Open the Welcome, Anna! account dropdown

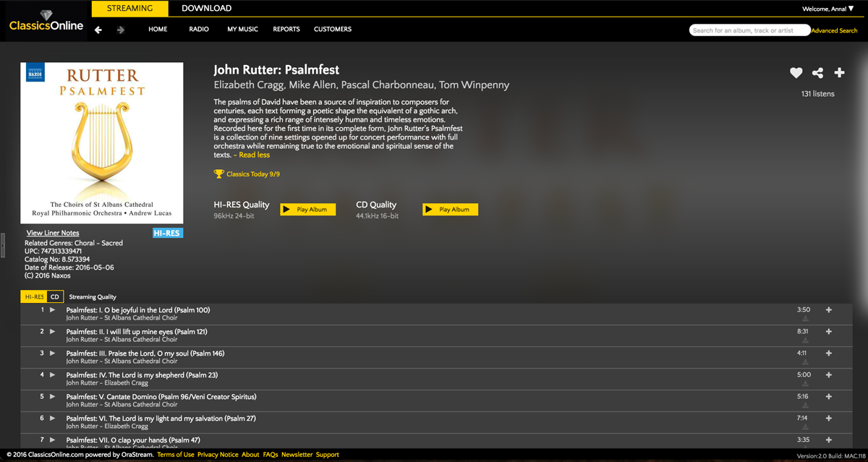[828, 9]
